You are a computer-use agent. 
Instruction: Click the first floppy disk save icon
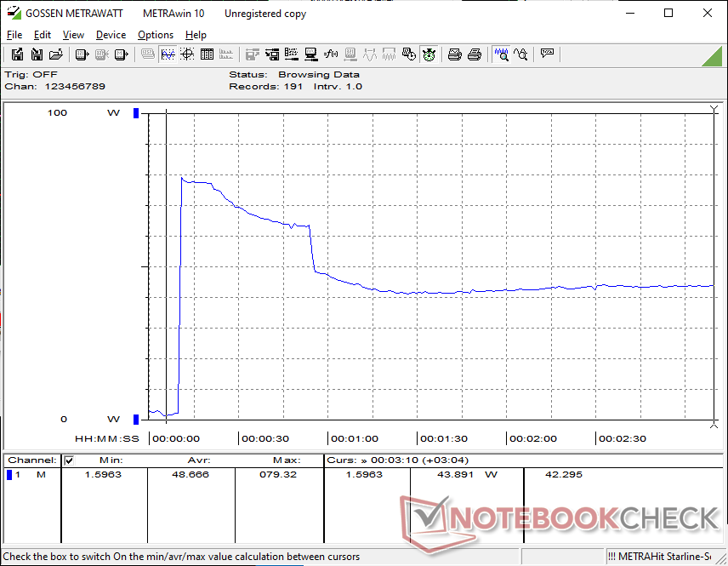tap(17, 54)
